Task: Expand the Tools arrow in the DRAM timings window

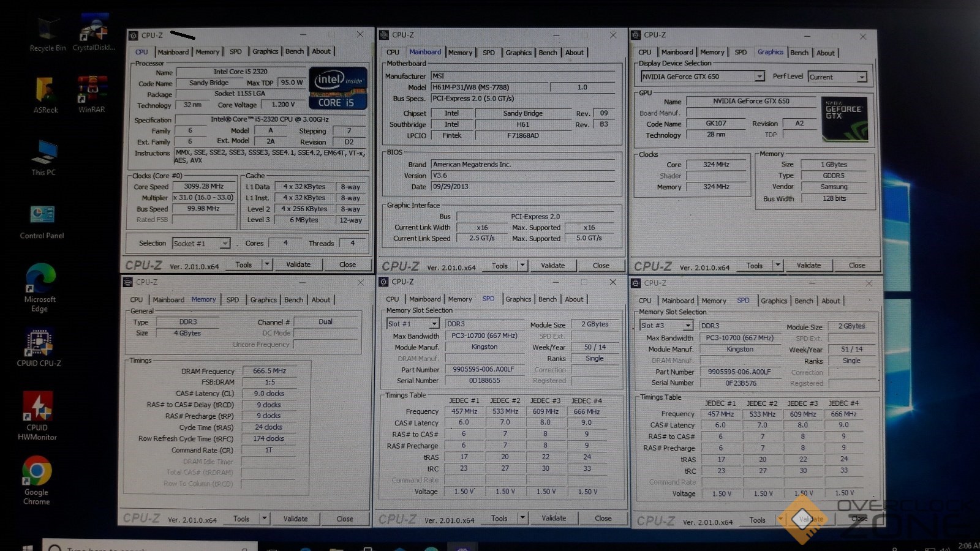Action: (265, 519)
